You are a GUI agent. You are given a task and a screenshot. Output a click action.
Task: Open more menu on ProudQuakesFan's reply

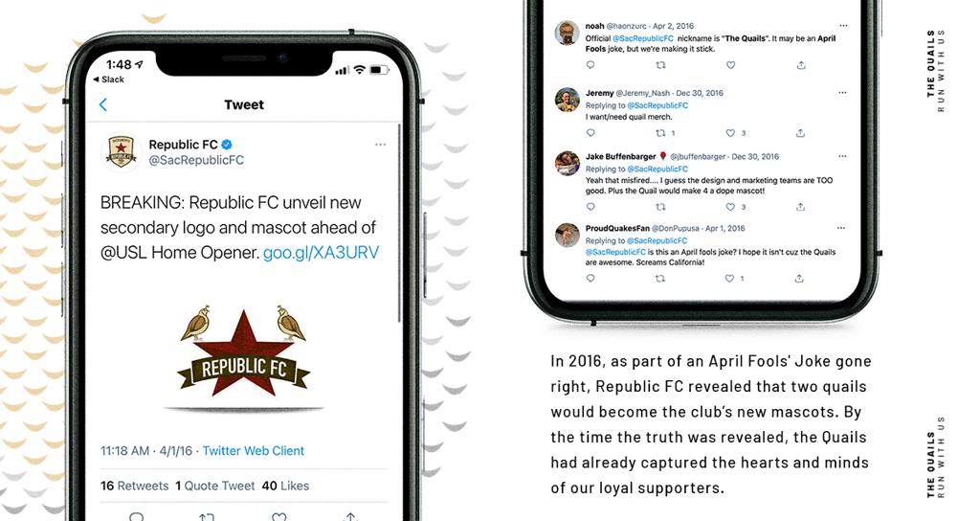(841, 228)
